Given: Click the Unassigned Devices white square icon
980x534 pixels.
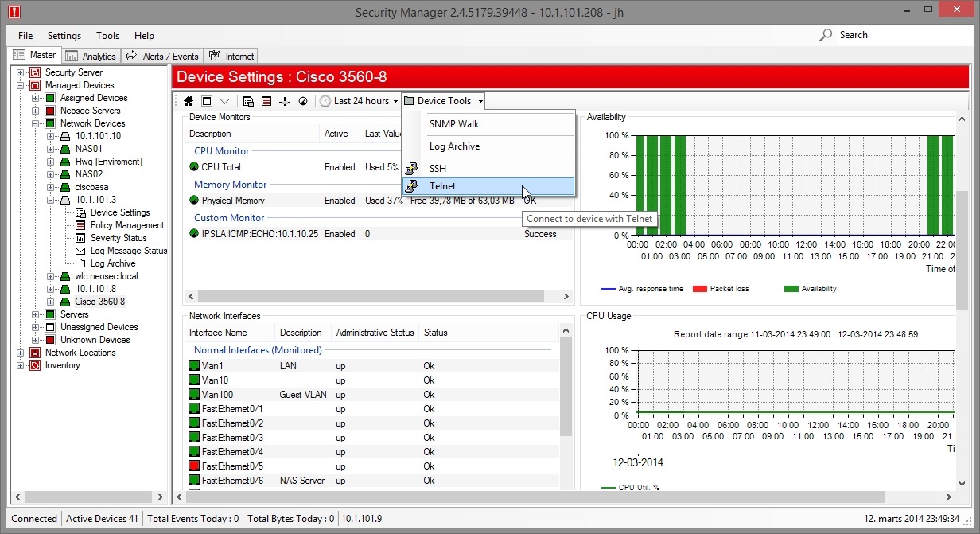Looking at the screenshot, I should (x=50, y=327).
